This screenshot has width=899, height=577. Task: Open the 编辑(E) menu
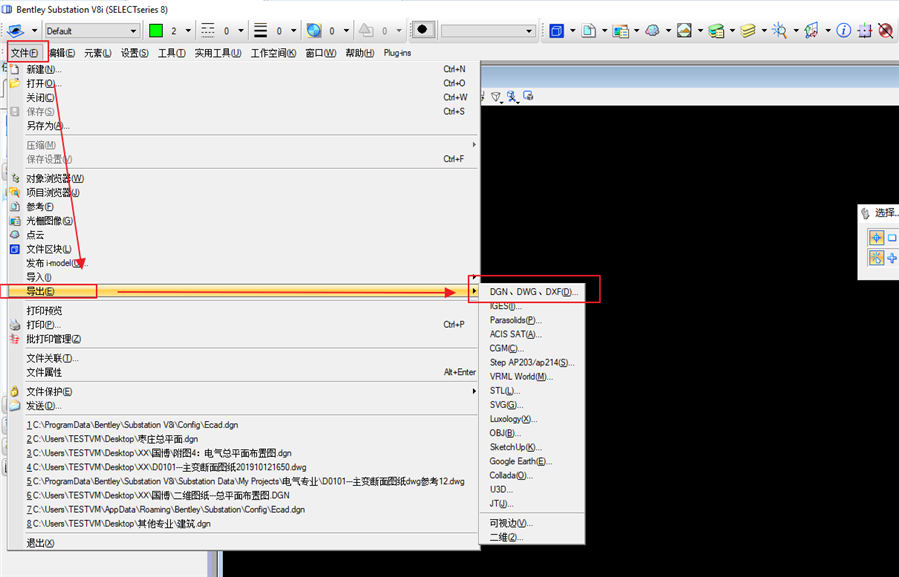pos(62,53)
